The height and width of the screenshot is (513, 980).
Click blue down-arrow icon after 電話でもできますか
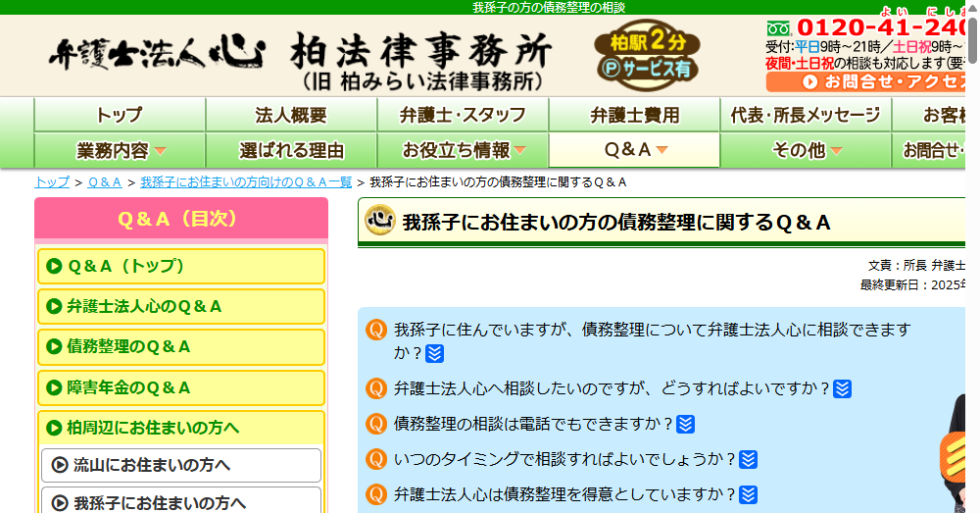(x=686, y=424)
